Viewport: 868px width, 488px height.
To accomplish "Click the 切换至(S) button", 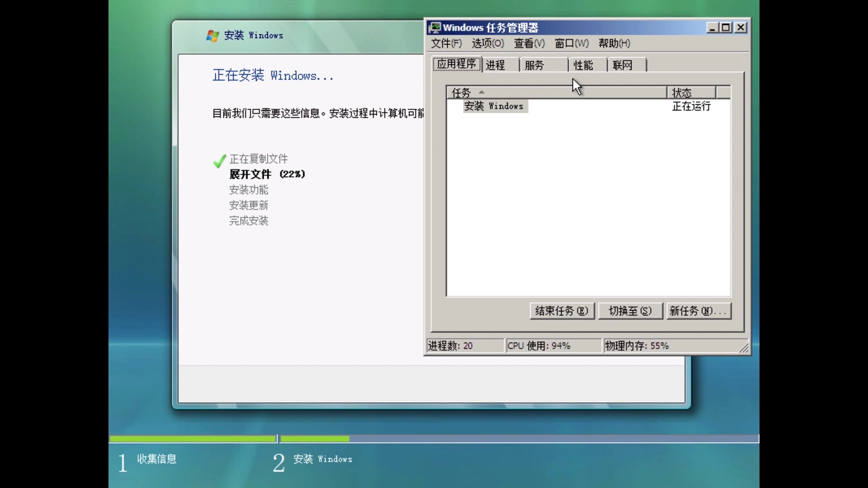I will coord(630,311).
